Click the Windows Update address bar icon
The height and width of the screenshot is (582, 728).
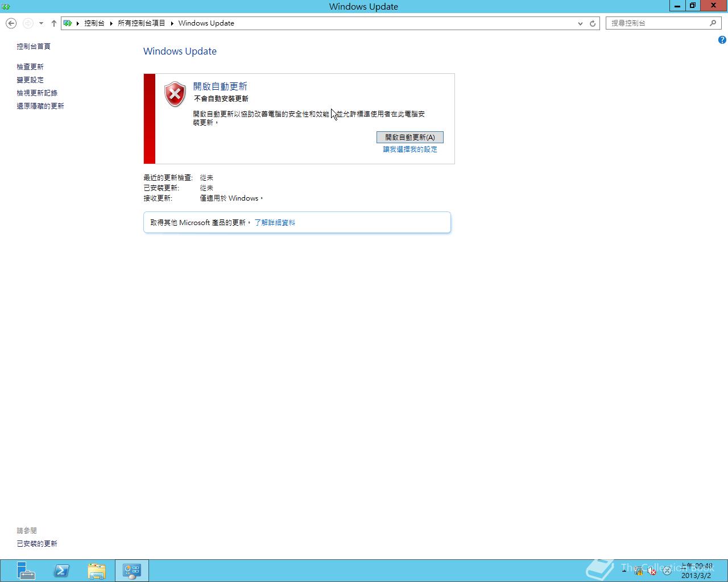68,23
